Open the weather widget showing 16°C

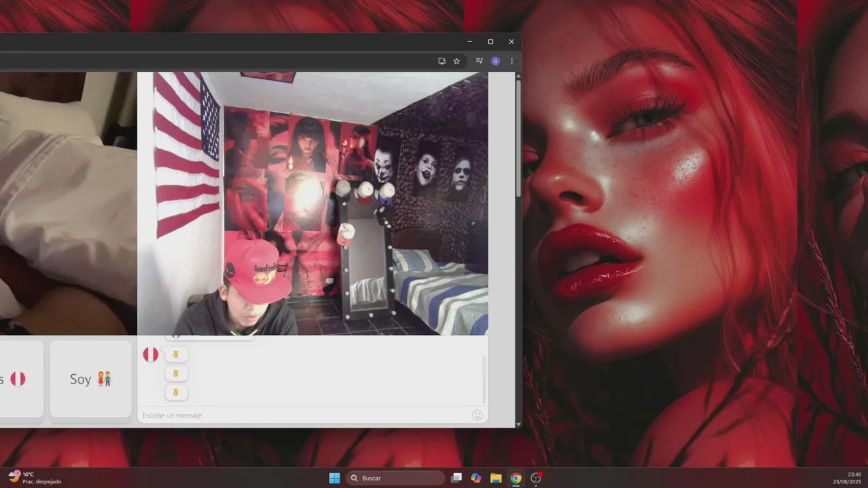(35, 478)
